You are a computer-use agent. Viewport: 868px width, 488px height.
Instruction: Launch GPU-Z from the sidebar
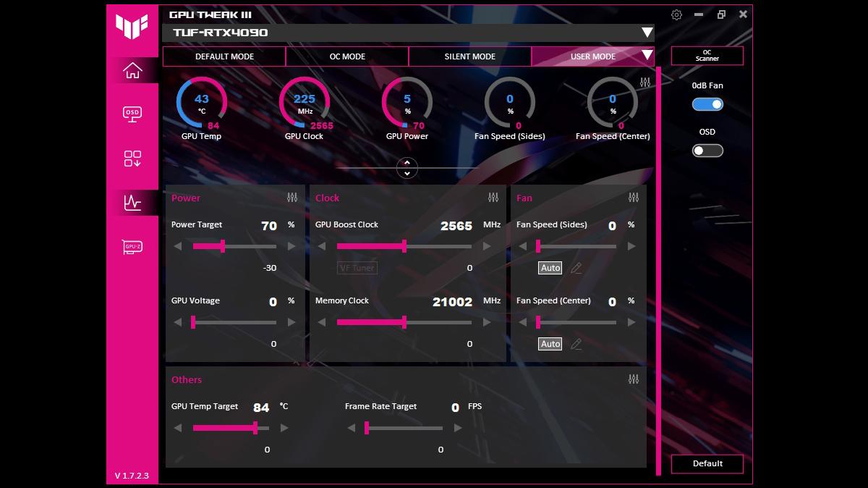pyautogui.click(x=131, y=247)
